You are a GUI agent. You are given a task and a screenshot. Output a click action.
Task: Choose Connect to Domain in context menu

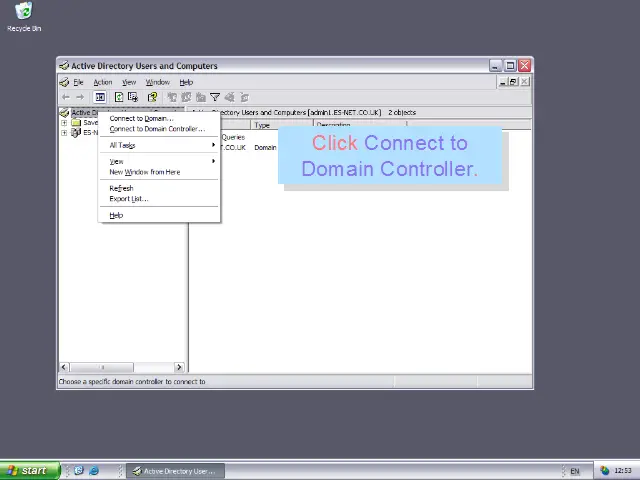click(141, 119)
